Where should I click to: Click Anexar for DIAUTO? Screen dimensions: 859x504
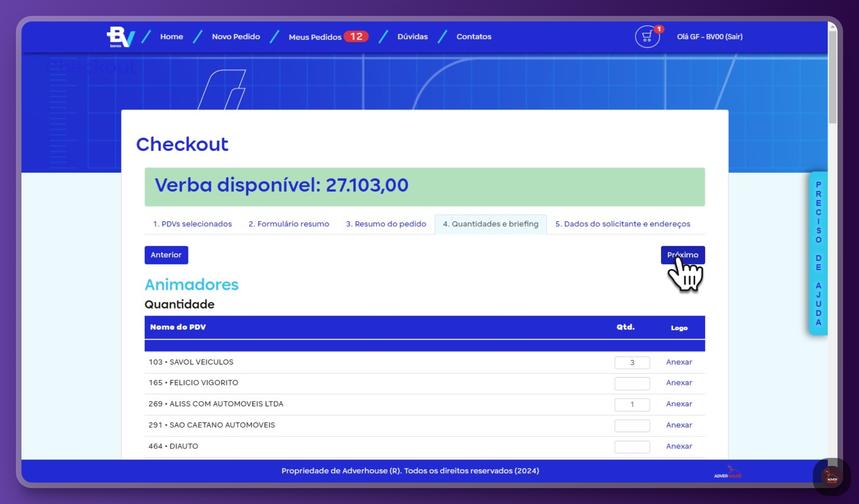[679, 446]
